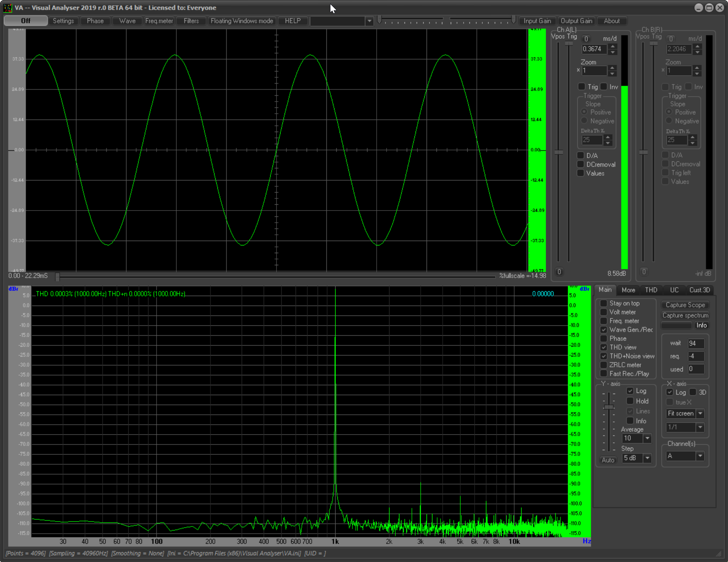Enable Freq. meter checkbox

pyautogui.click(x=603, y=321)
